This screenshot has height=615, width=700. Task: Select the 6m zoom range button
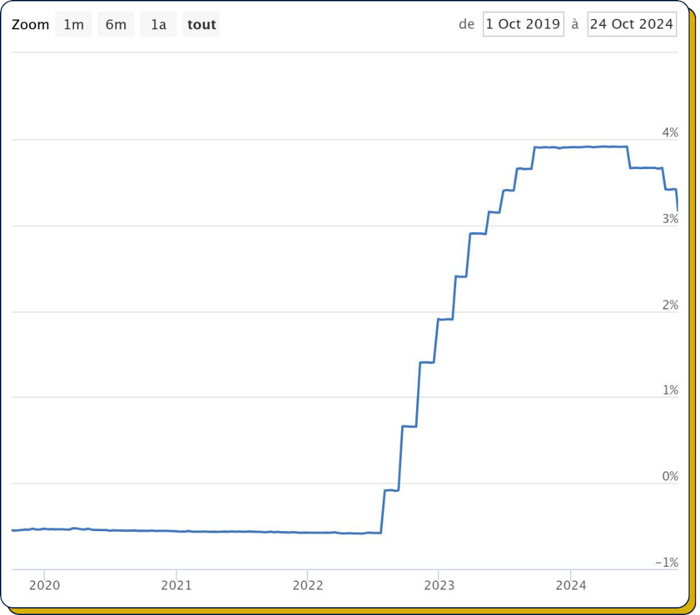116,24
